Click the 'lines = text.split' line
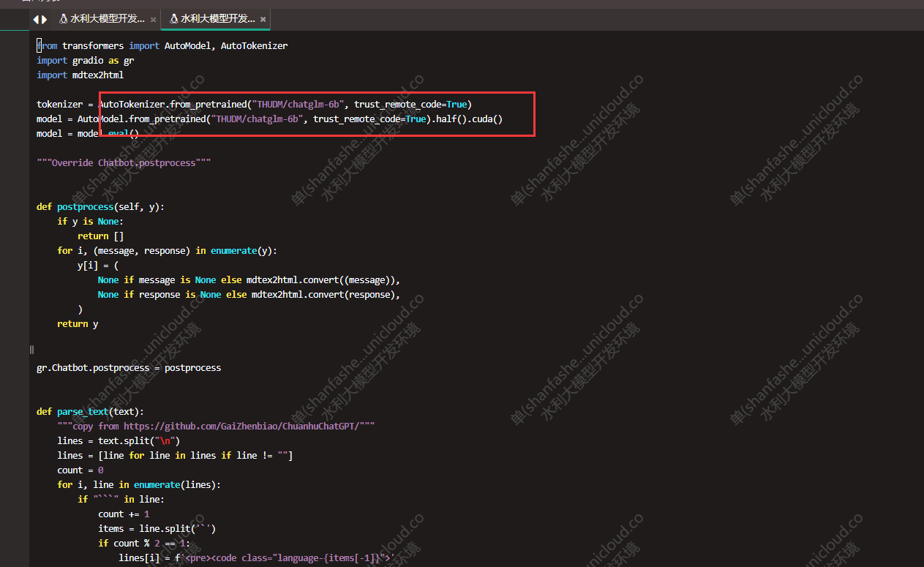 tap(119, 440)
